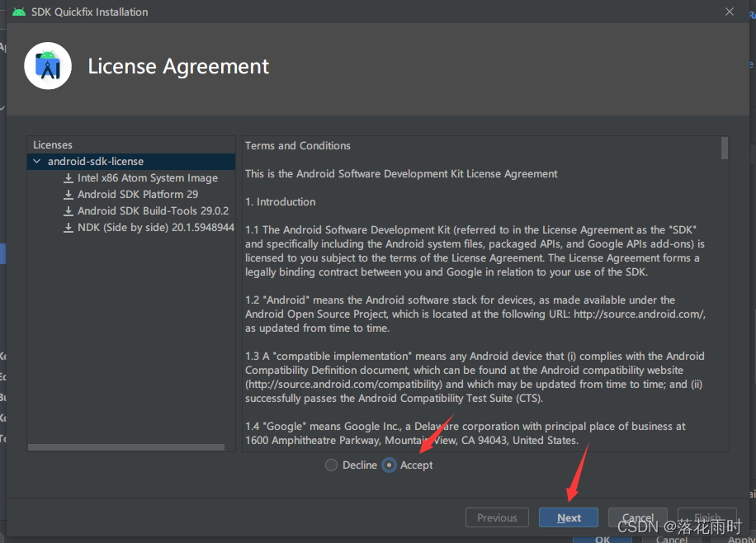Click the license text vertical scrollbar thumb
This screenshot has width=756, height=543.
pyautogui.click(x=724, y=148)
